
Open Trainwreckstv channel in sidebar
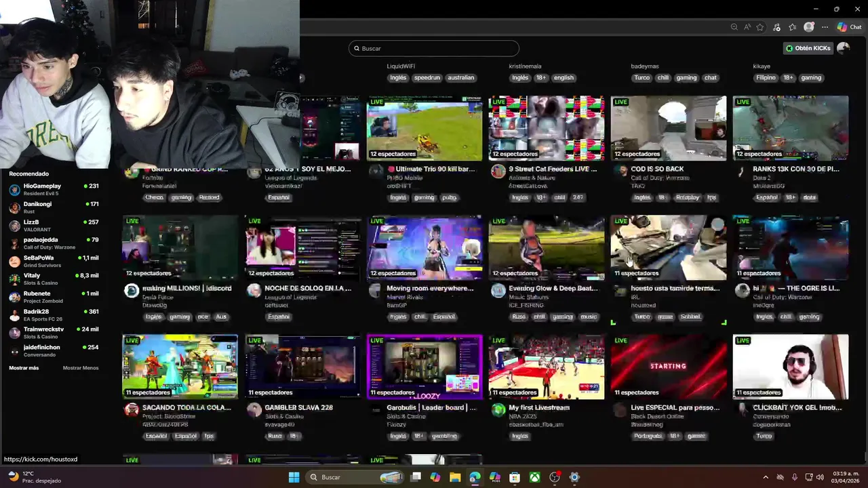click(x=54, y=332)
